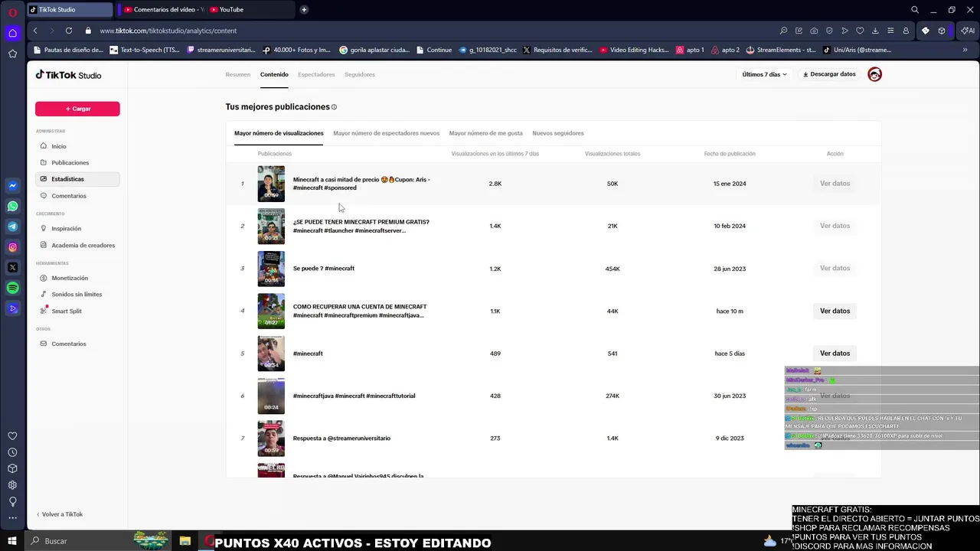Open #minecraftjava #minecraft #minecrafttutorial post title
Screen dimensions: 980x551
pos(354,396)
